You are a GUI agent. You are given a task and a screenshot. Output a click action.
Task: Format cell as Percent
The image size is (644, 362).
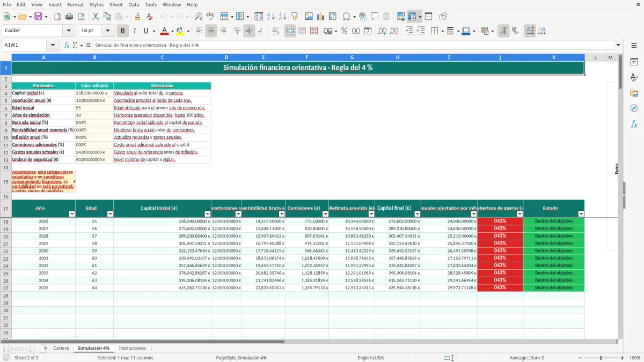coord(344,31)
